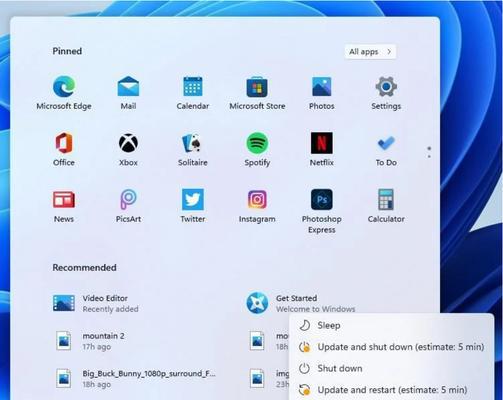Launch the Office app

[x=64, y=149]
